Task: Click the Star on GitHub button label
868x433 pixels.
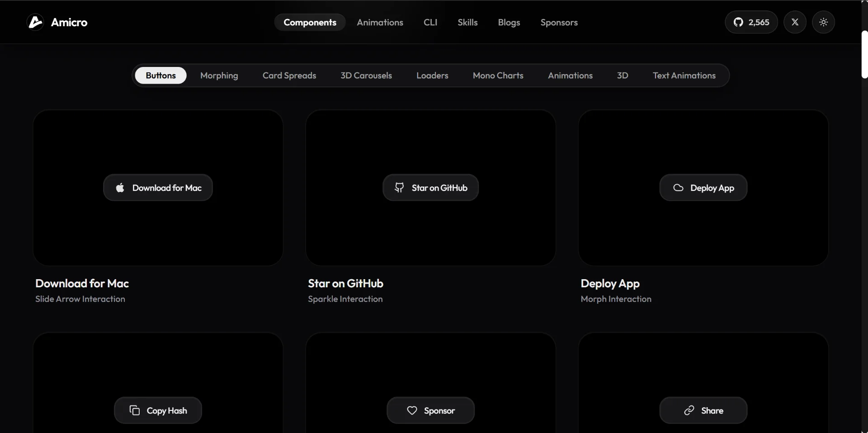Action: [439, 188]
